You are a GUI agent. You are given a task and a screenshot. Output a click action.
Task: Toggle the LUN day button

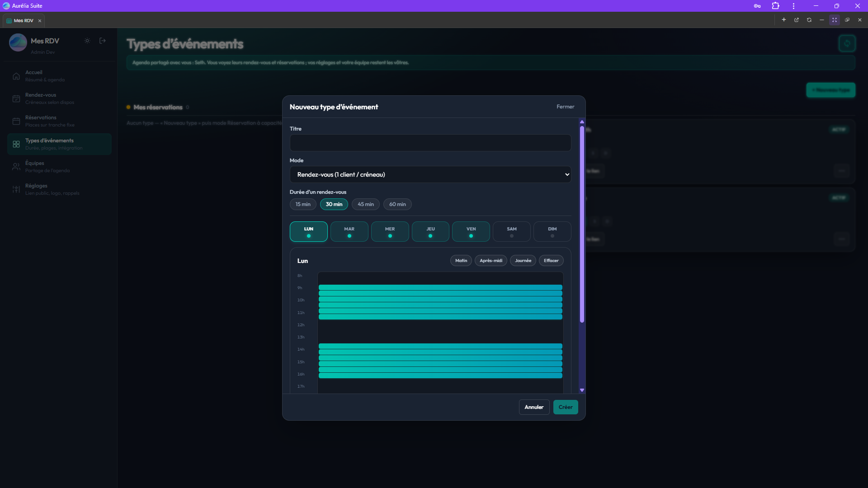[x=309, y=232]
